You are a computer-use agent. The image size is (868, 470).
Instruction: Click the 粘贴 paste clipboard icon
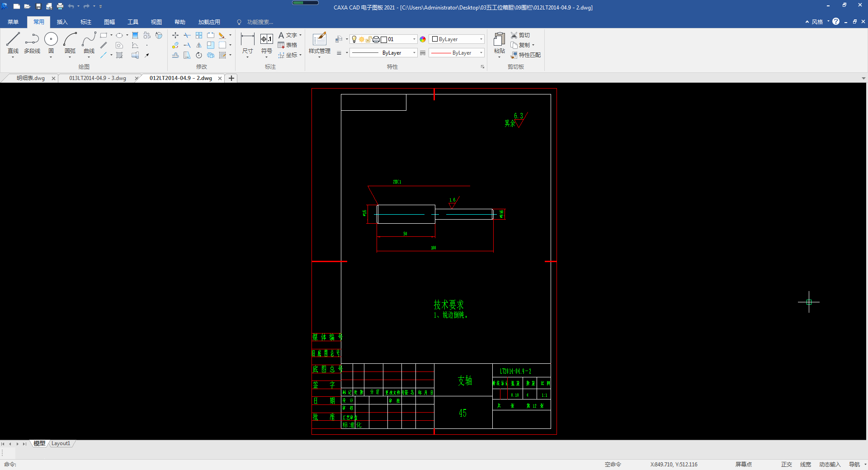[x=500, y=44]
